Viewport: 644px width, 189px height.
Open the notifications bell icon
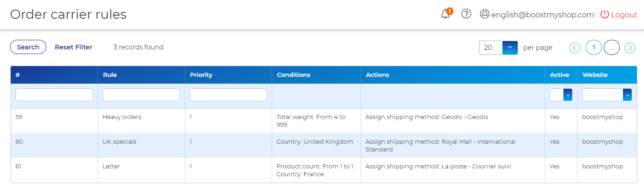445,14
